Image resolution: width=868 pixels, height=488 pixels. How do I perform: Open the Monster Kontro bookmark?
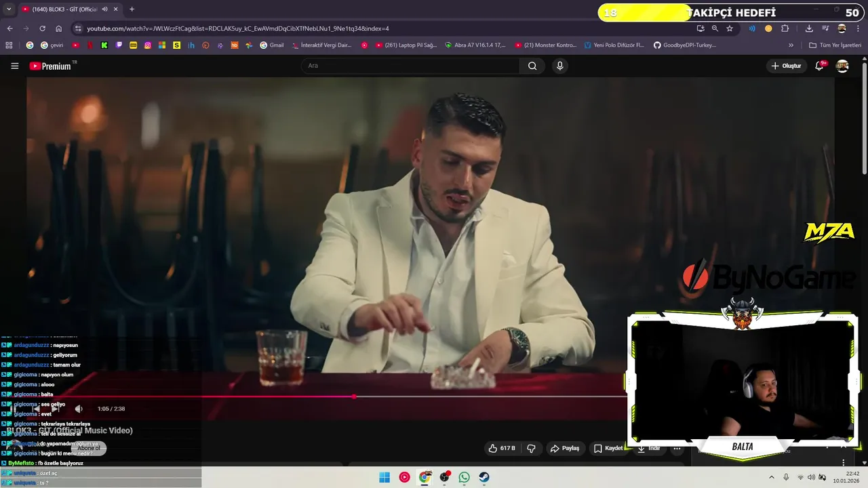coord(545,45)
